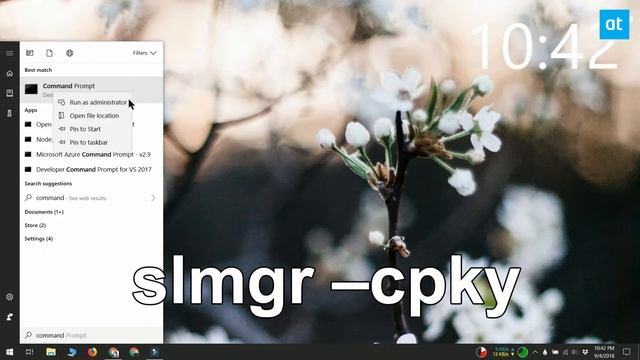
Task: Click the 'at' logo badge top right
Action: click(x=614, y=24)
